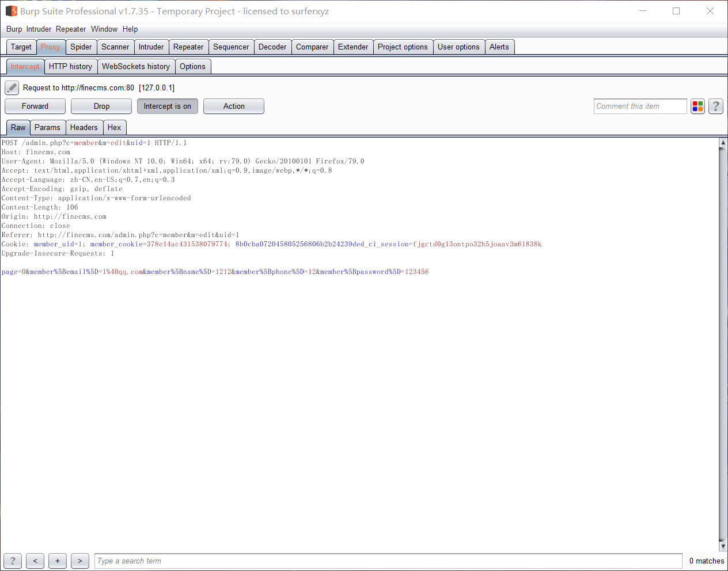
Task: Click the search help question mark button
Action: tap(13, 561)
